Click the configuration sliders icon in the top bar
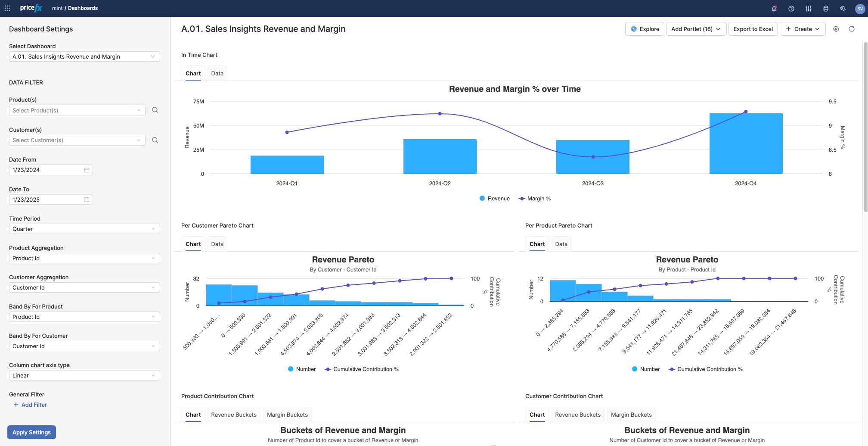This screenshot has height=446, width=868. coord(809,8)
